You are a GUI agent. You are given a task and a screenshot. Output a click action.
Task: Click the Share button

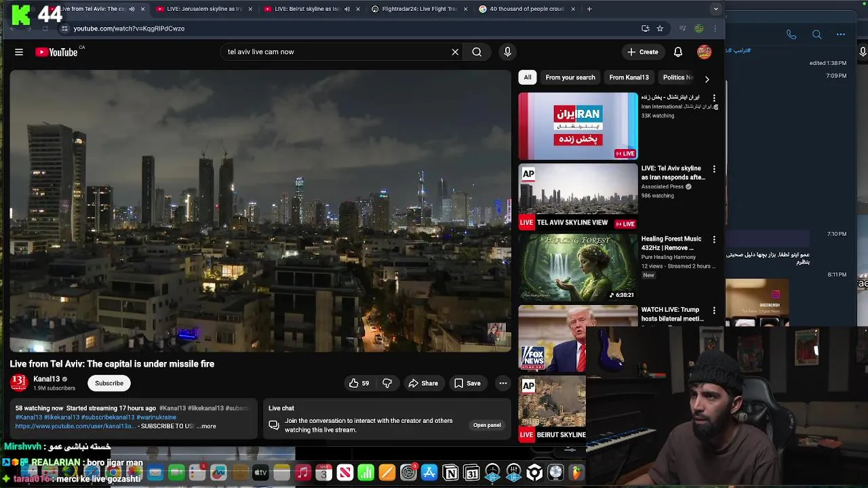(x=423, y=383)
